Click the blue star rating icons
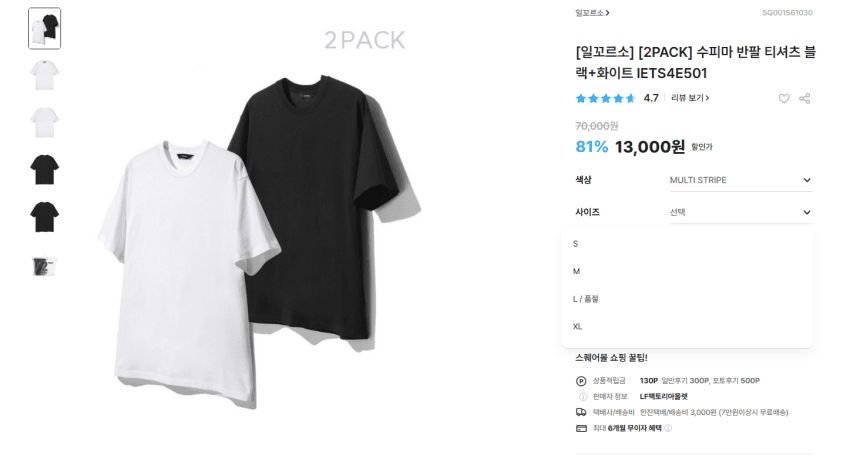850x459 pixels. pyautogui.click(x=605, y=98)
